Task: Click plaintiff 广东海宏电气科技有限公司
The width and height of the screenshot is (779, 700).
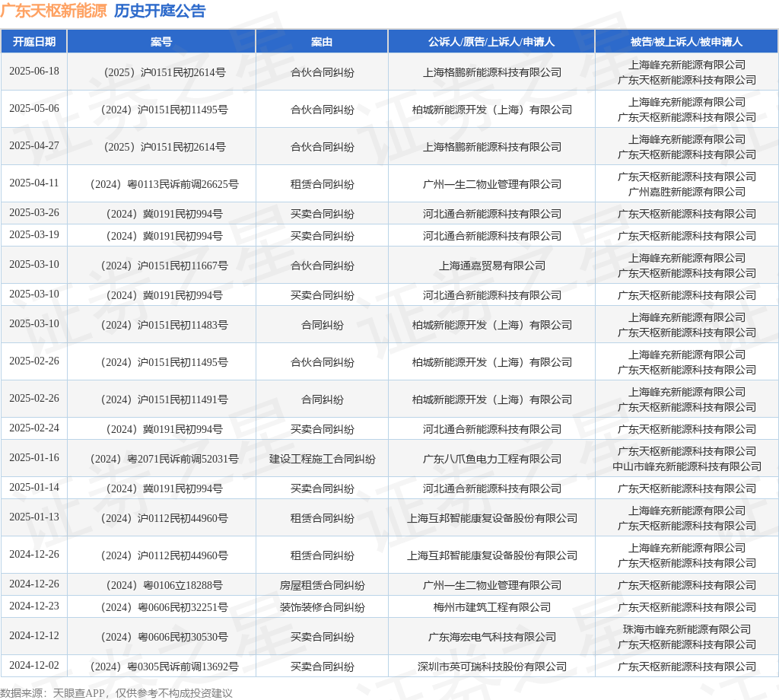Action: [492, 637]
